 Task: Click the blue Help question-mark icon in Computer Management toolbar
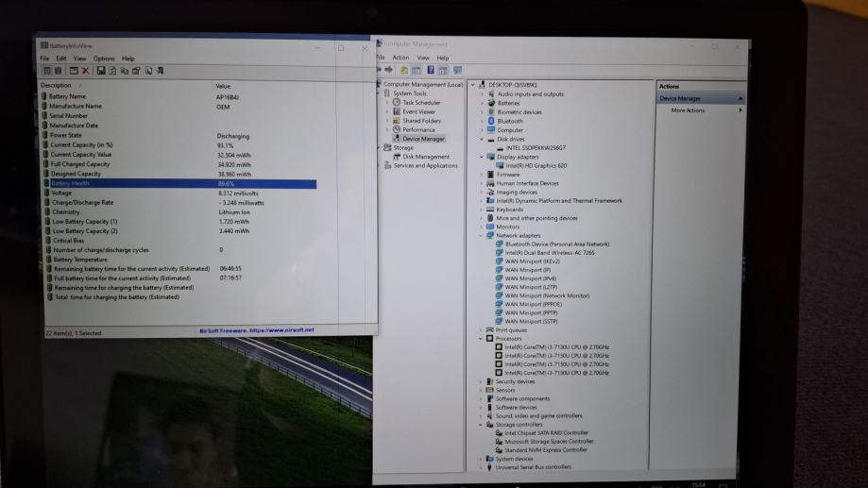pos(431,70)
